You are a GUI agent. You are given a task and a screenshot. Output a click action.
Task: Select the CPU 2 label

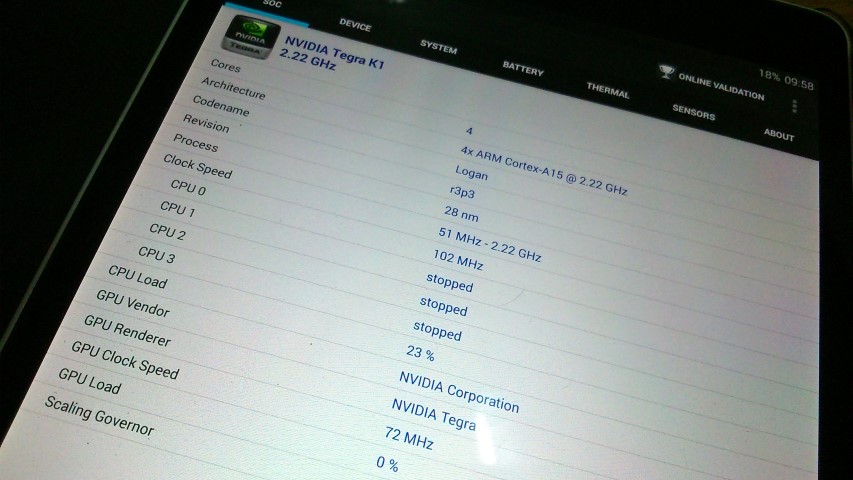click(168, 232)
